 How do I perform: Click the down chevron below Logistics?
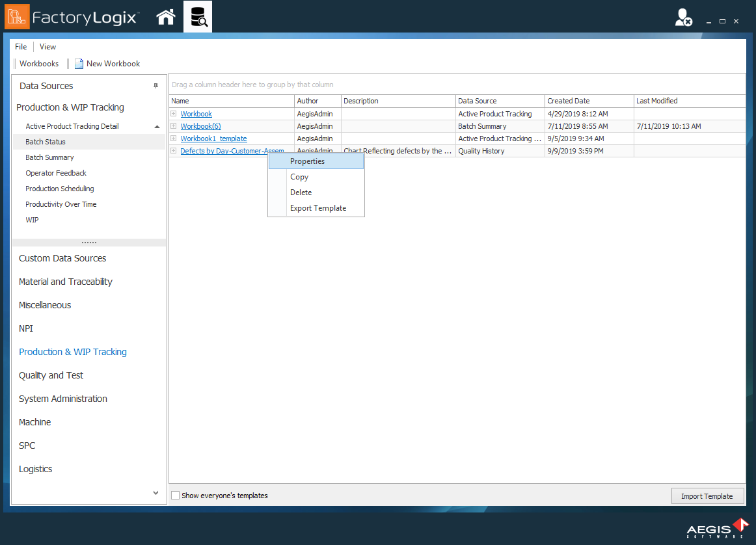tap(155, 493)
